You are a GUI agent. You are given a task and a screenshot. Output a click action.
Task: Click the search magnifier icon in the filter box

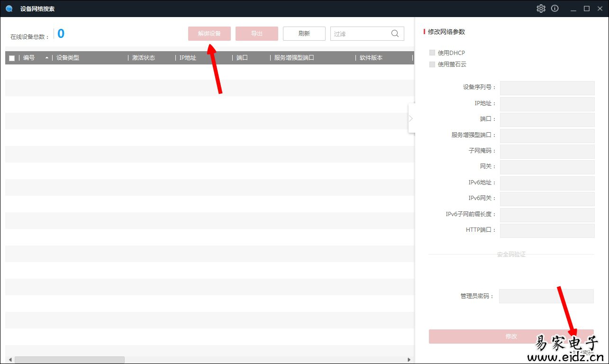pyautogui.click(x=395, y=34)
